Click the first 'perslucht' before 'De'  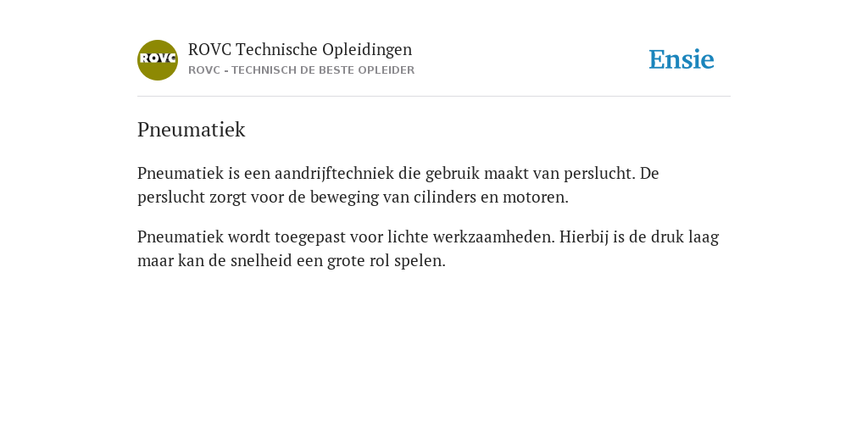598,173
